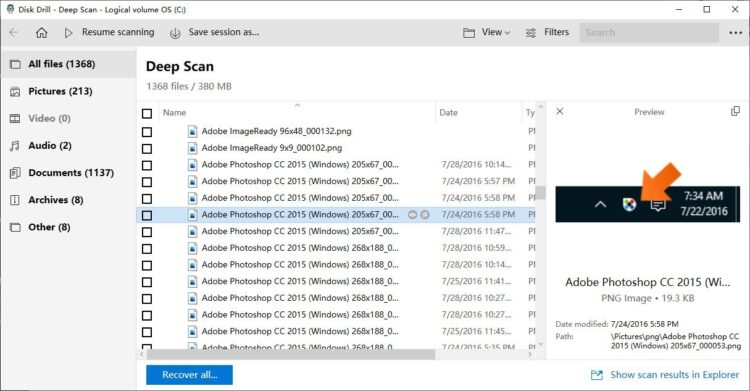Screen dimensions: 750x391
Task: Toggle the select-all checkbox in header
Action: [147, 113]
